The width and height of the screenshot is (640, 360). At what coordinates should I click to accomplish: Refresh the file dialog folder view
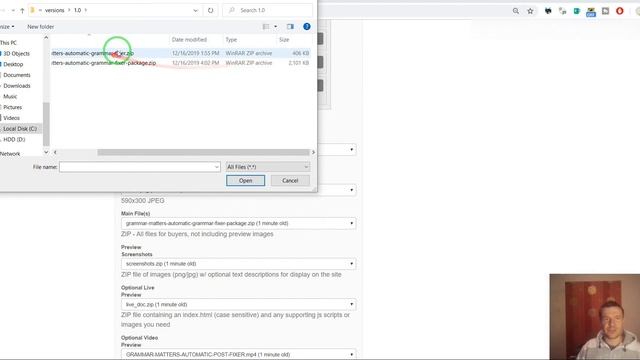coord(210,10)
